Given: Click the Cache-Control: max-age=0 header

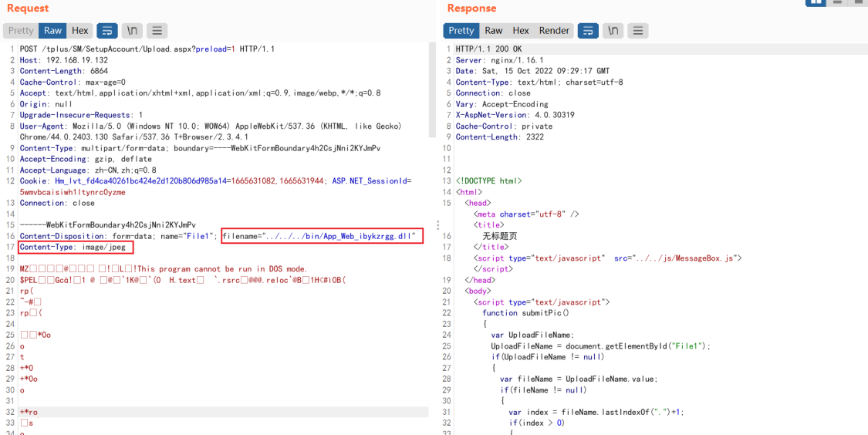Looking at the screenshot, I should [x=73, y=82].
